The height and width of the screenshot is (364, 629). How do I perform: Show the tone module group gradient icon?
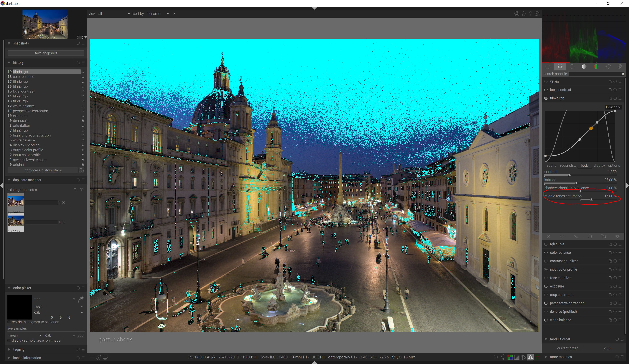pyautogui.click(x=584, y=67)
